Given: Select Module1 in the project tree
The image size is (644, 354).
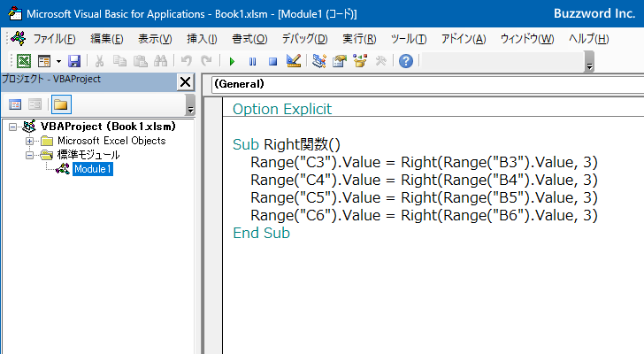Looking at the screenshot, I should coord(93,169).
